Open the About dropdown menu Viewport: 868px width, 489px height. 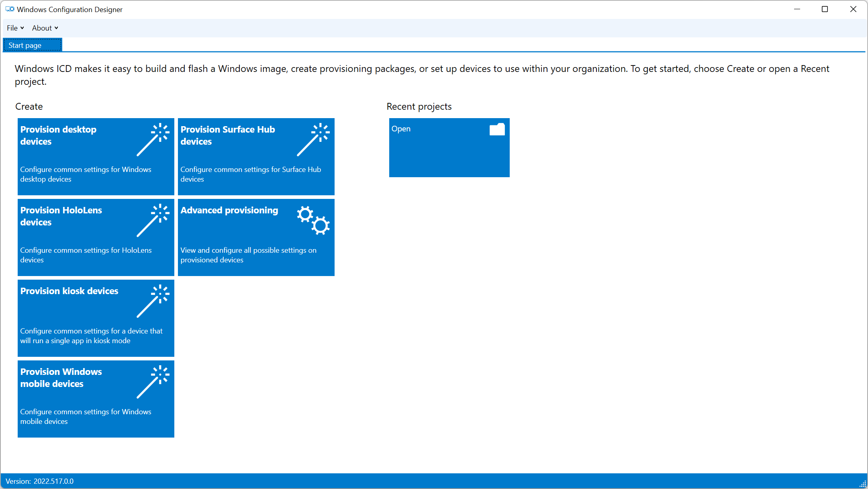coord(45,28)
